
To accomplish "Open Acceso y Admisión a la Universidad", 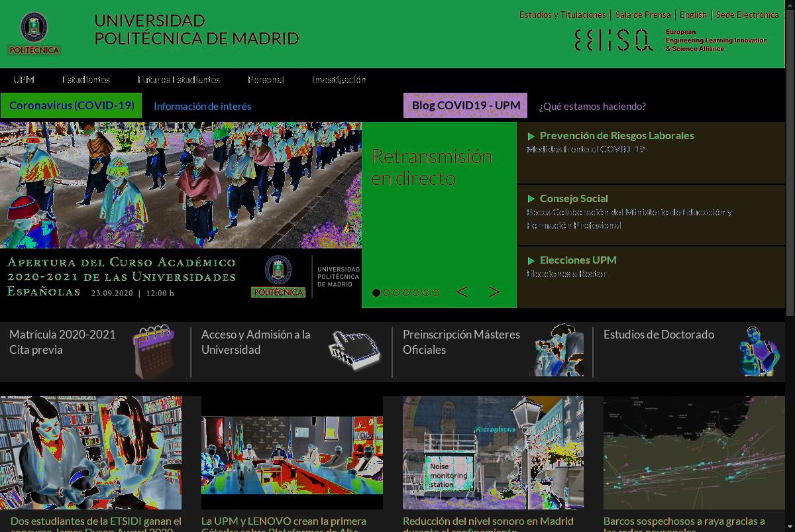I will coord(256,342).
